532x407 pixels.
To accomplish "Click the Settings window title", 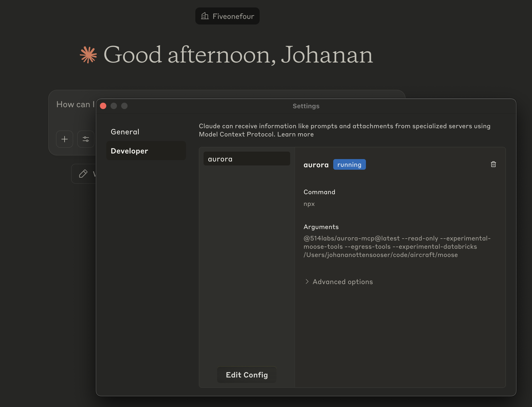I will [306, 106].
